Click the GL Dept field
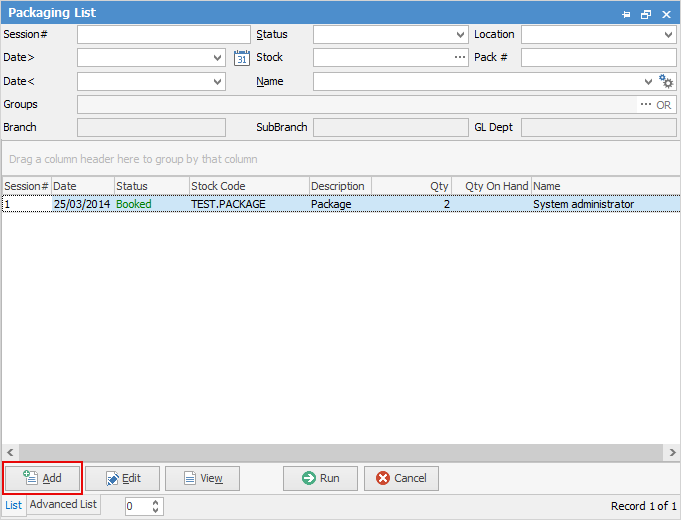This screenshot has width=681, height=520. tap(599, 128)
